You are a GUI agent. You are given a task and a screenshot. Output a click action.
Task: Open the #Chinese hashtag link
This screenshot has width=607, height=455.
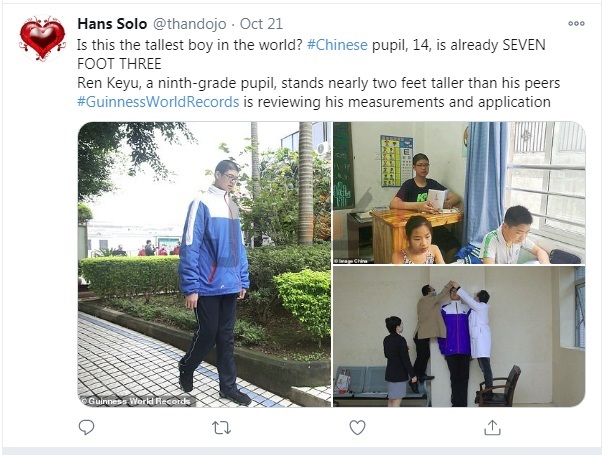coord(337,45)
